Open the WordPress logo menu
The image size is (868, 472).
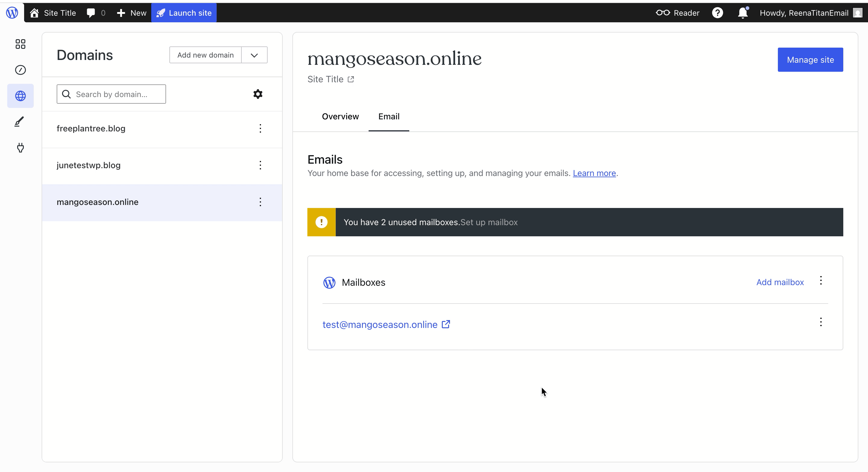12,13
